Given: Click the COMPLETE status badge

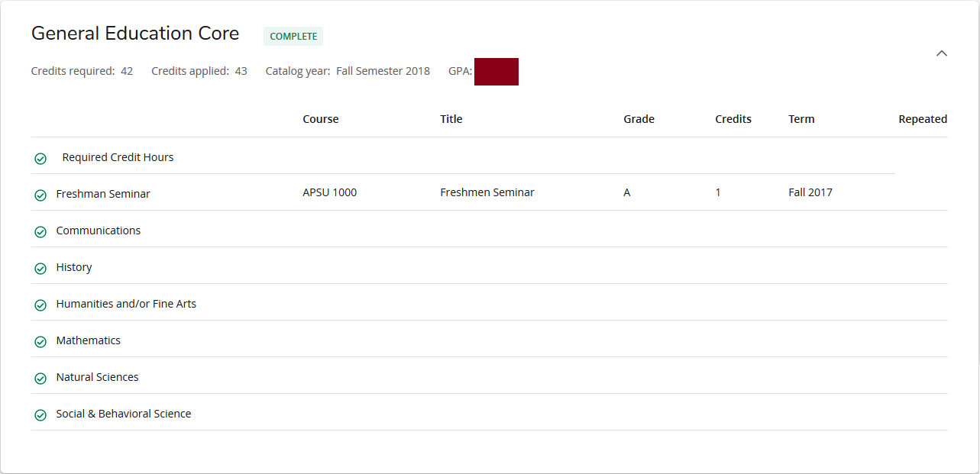Looking at the screenshot, I should click(x=293, y=37).
